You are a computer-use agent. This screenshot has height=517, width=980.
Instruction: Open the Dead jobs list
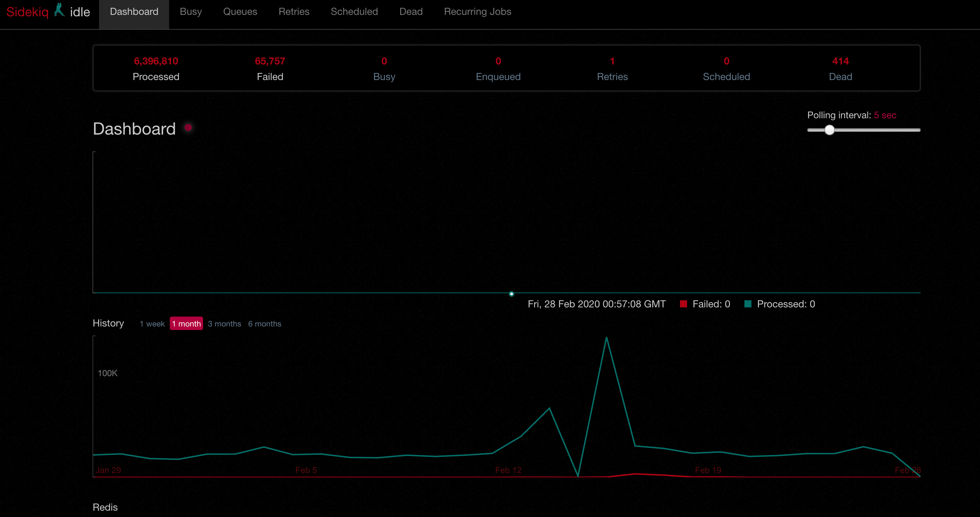pos(411,11)
